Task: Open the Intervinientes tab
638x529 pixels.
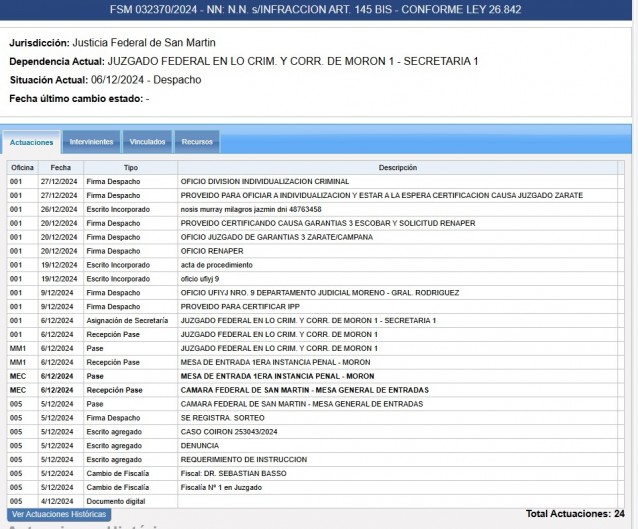Action: (x=91, y=142)
